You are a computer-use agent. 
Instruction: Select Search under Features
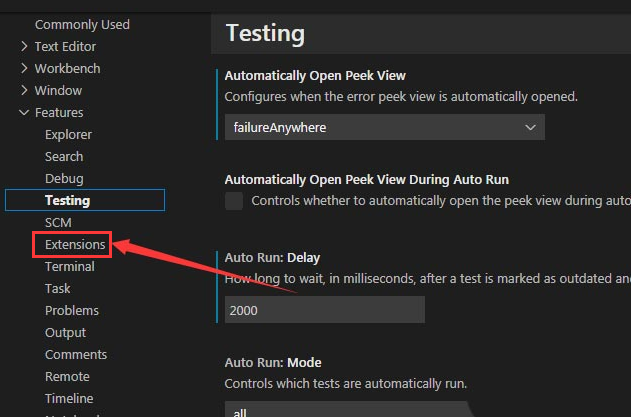click(x=64, y=156)
